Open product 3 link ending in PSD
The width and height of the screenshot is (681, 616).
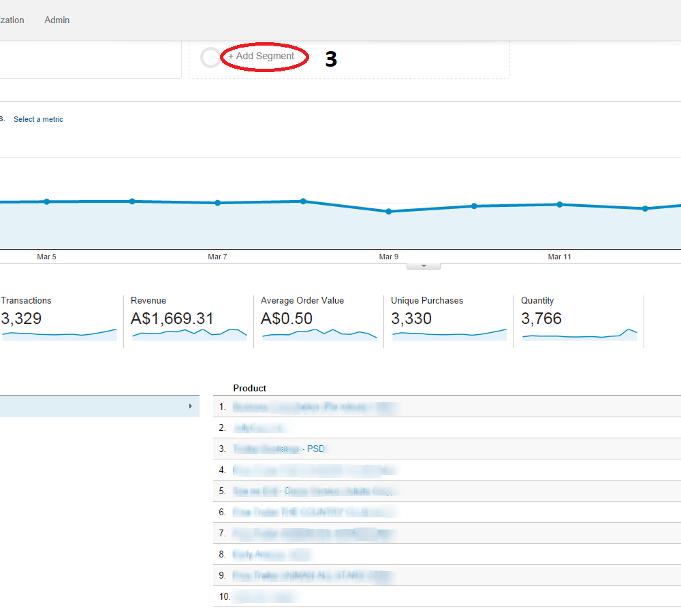point(281,449)
